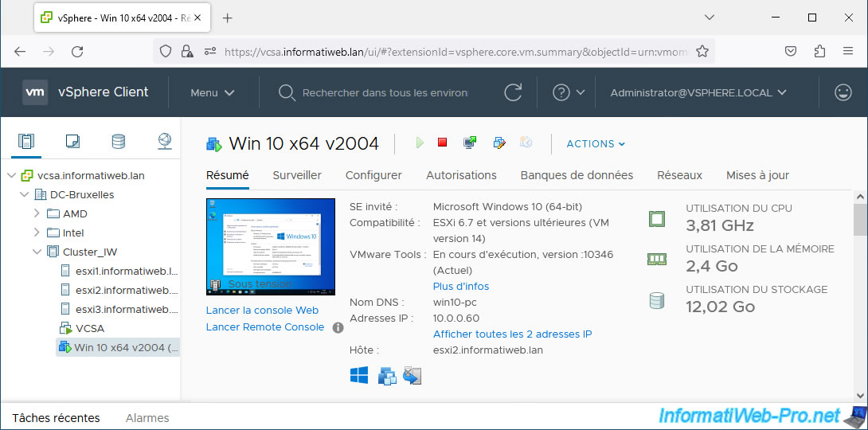Open the Banques de données tab
Screen dimensions: 868x430
[577, 175]
